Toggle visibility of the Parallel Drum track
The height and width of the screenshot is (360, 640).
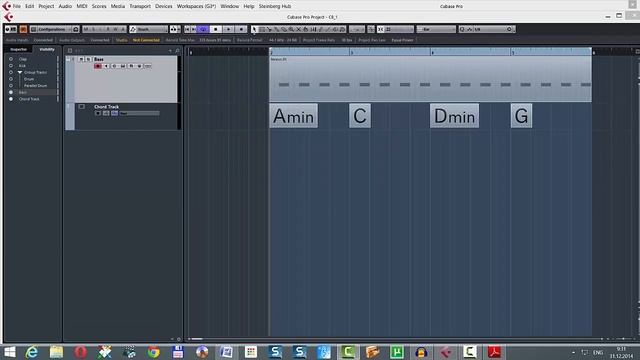pyautogui.click(x=11, y=85)
